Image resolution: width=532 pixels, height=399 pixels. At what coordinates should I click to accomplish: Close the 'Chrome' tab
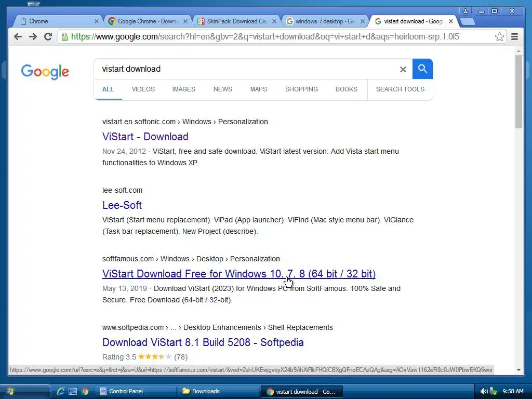(96, 21)
